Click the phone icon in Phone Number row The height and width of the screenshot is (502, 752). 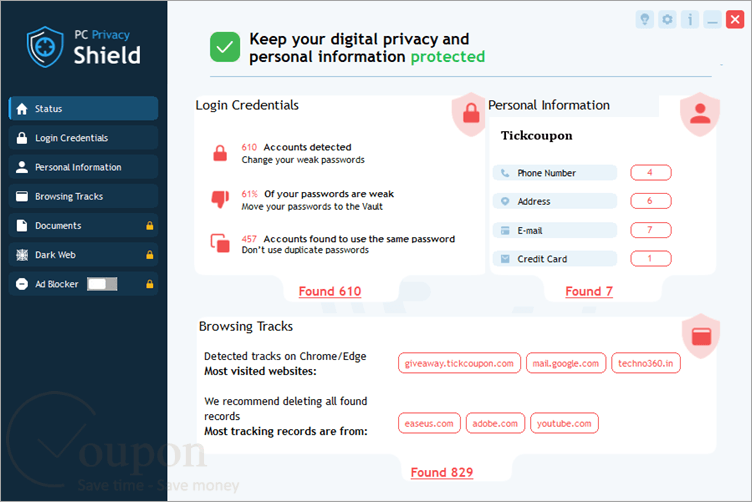505,173
